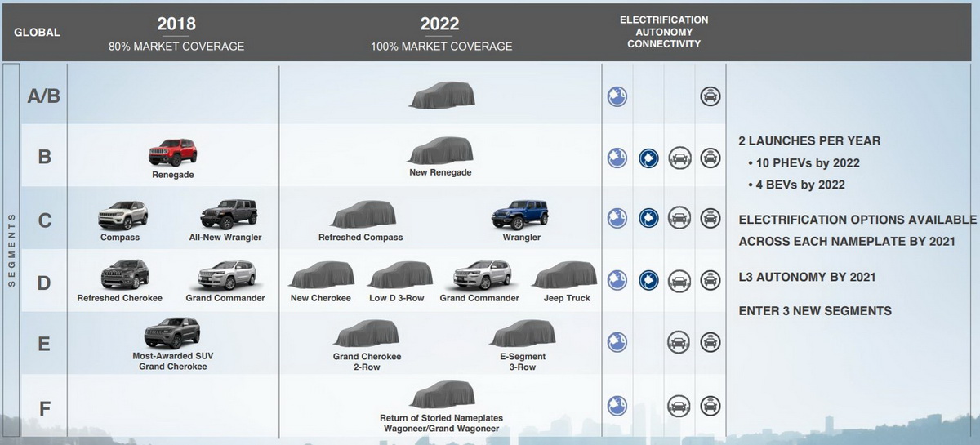This screenshot has width=980, height=445.
Task: Click the plain car autonomy icon in segment E row
Action: pos(679,341)
